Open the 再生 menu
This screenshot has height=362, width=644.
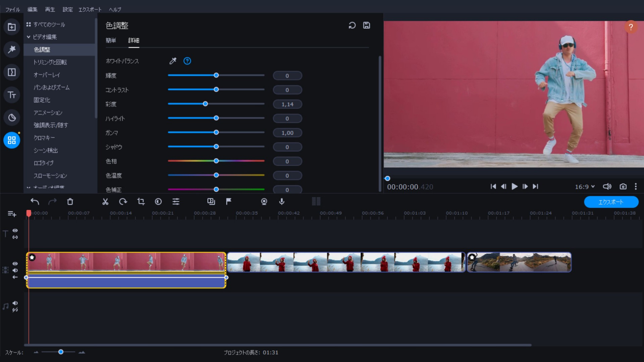[50, 9]
